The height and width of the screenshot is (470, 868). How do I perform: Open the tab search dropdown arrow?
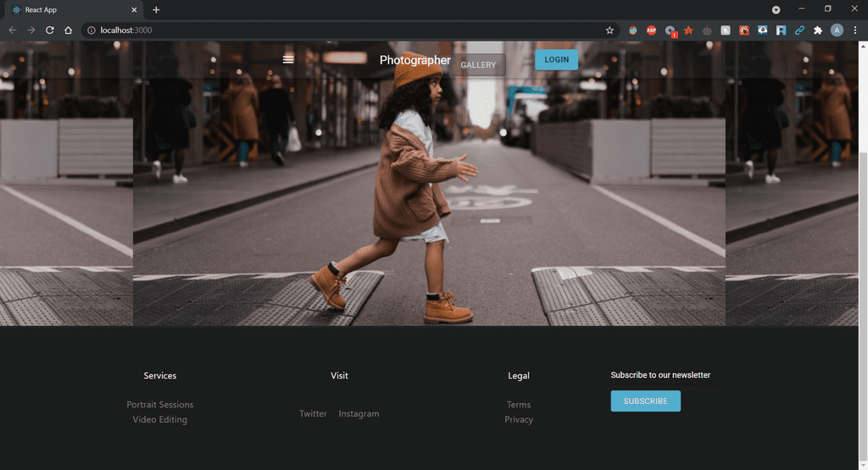tap(776, 10)
